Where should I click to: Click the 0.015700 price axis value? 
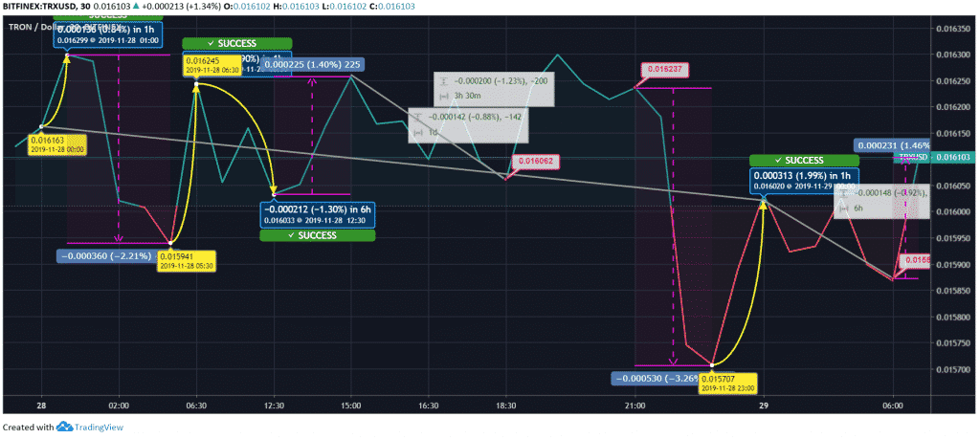[953, 370]
